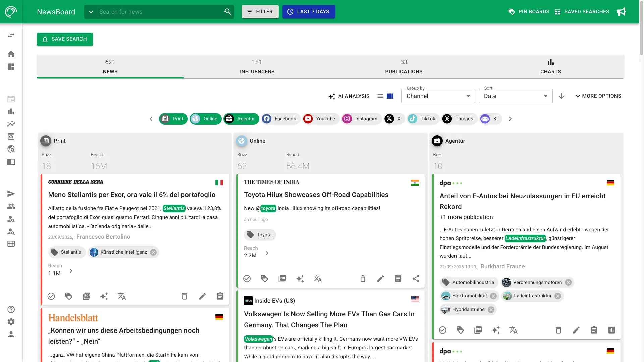Remove Künstliche Intelligenz tag
The image size is (644, 362).
[x=153, y=252]
